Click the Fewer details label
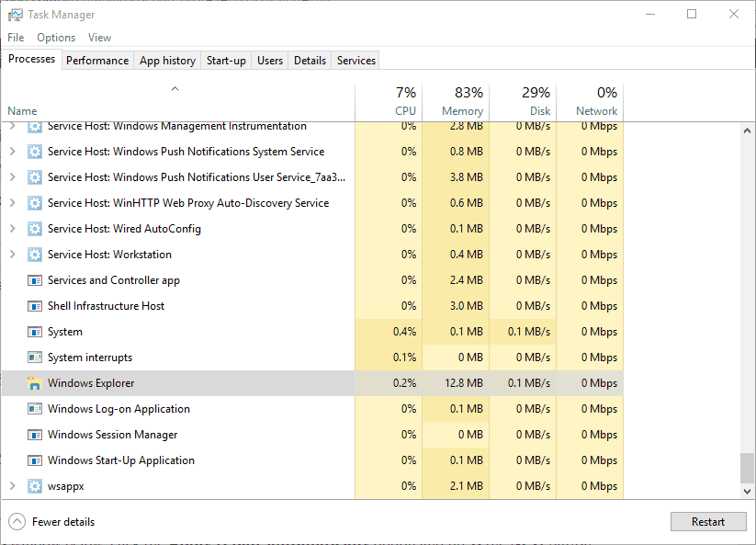The height and width of the screenshot is (545, 756). point(63,522)
